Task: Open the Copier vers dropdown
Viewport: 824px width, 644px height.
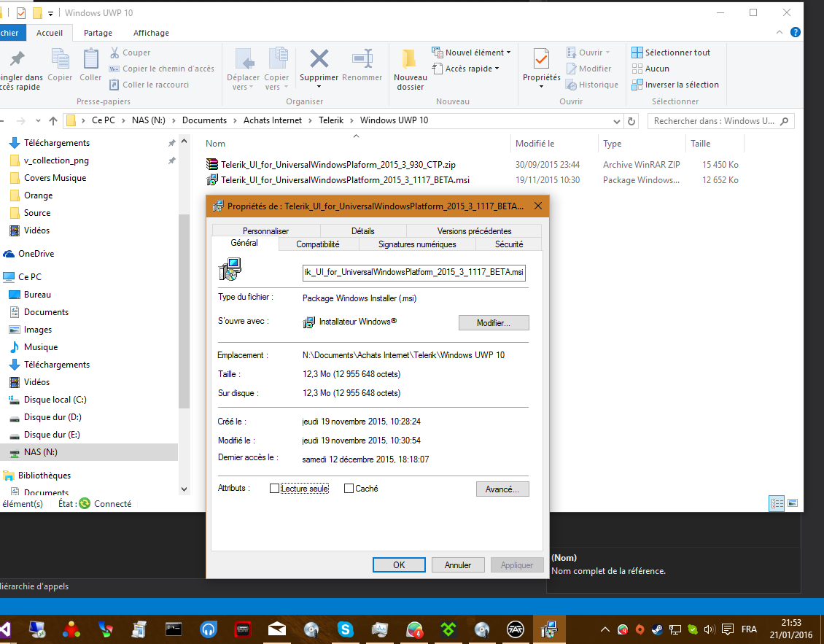Action: click(x=276, y=69)
